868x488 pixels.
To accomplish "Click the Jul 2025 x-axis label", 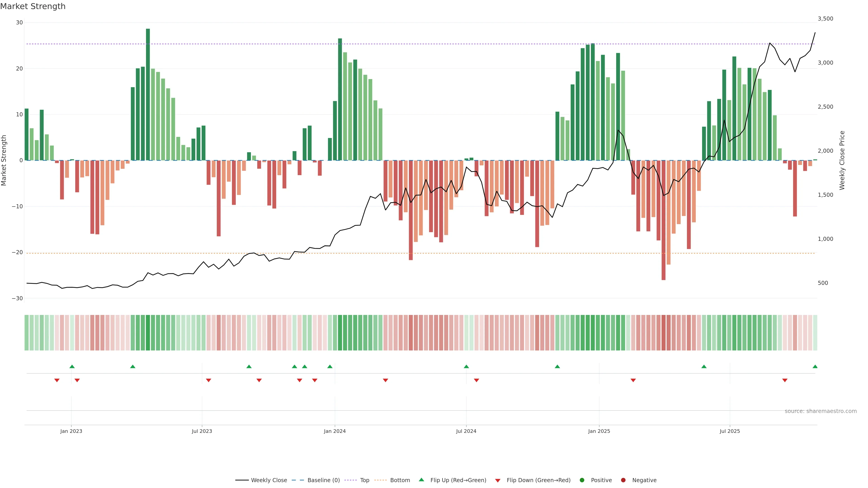I will point(729,431).
